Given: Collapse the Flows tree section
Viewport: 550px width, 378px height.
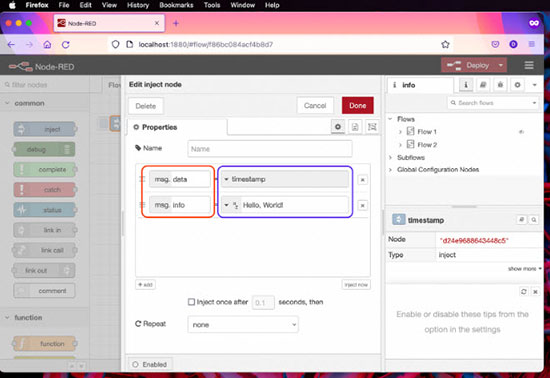Looking at the screenshot, I should click(x=390, y=119).
